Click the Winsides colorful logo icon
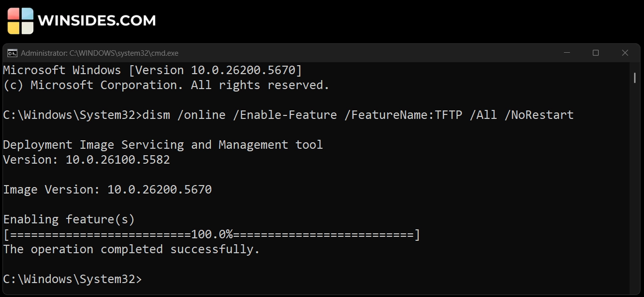The width and height of the screenshot is (644, 297). tap(20, 21)
